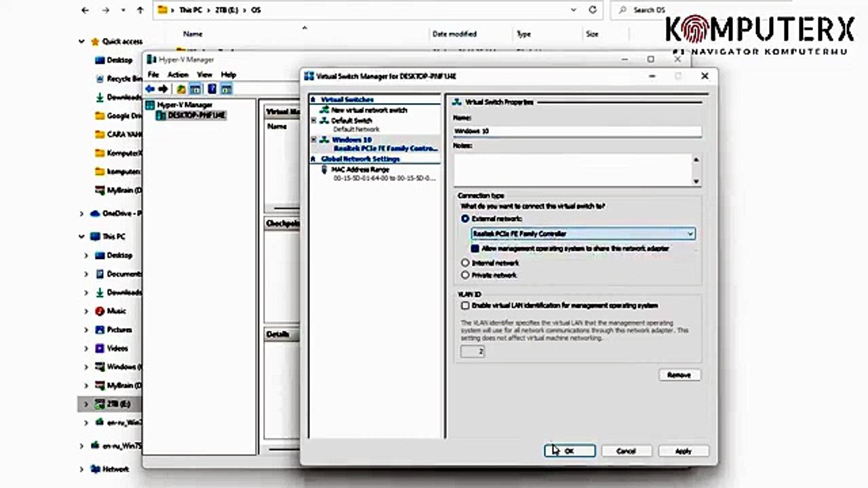
Task: Expand the Default Switch tree node
Action: 313,121
